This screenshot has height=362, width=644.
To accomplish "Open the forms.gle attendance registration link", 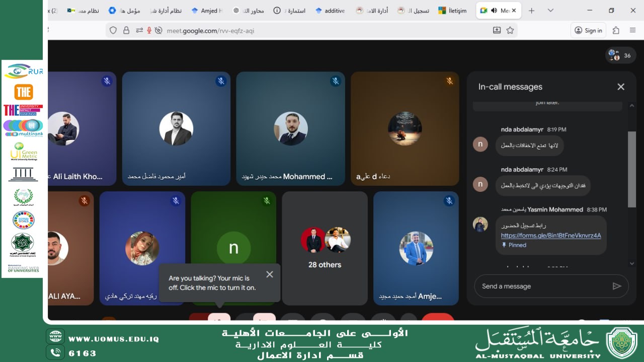I will [x=551, y=235].
